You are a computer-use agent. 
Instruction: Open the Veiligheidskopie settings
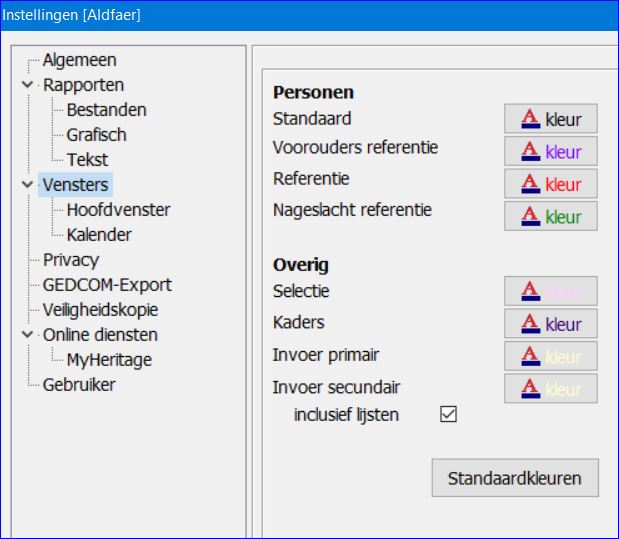point(100,310)
